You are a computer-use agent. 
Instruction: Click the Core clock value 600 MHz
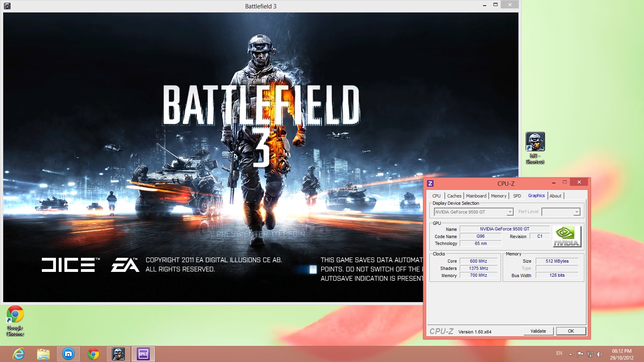(479, 261)
